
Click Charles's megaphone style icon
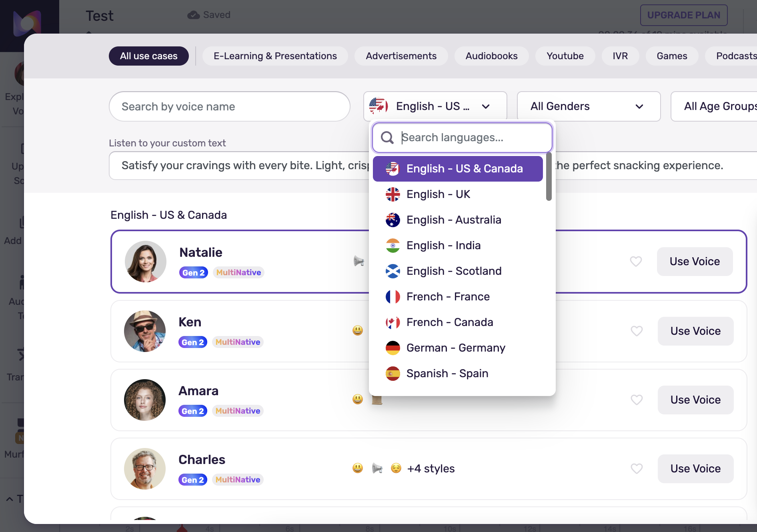coord(377,468)
